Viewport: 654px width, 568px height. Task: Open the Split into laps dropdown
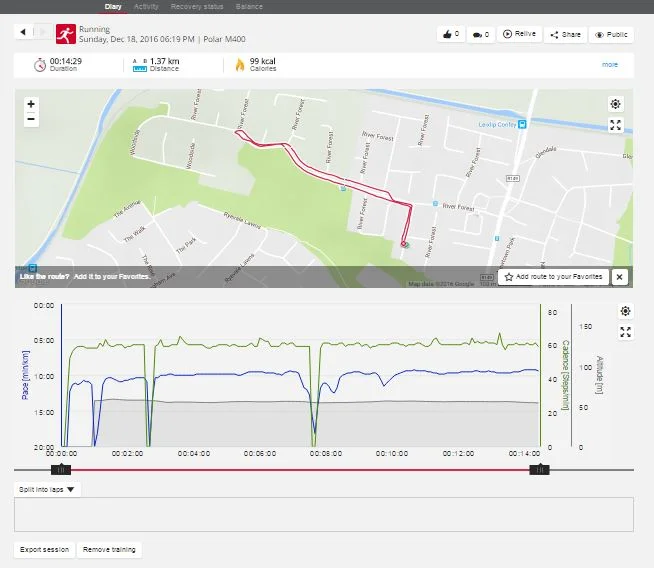47,490
